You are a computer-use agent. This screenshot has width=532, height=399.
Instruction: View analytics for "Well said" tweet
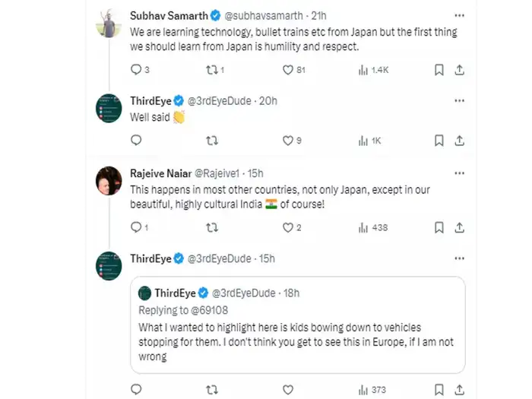363,140
